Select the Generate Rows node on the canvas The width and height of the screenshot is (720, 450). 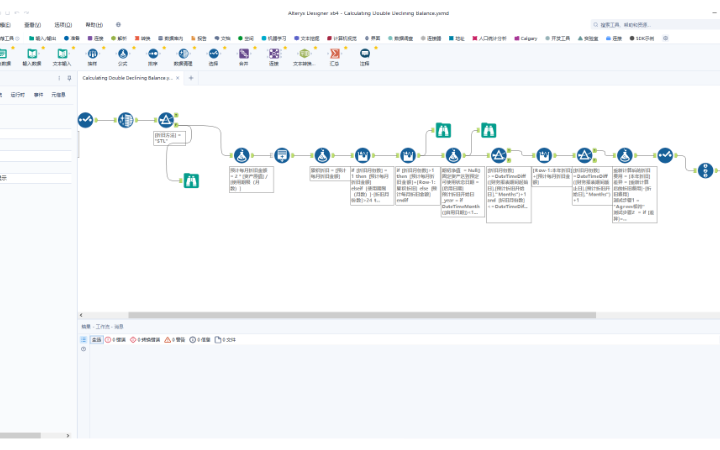[282, 155]
